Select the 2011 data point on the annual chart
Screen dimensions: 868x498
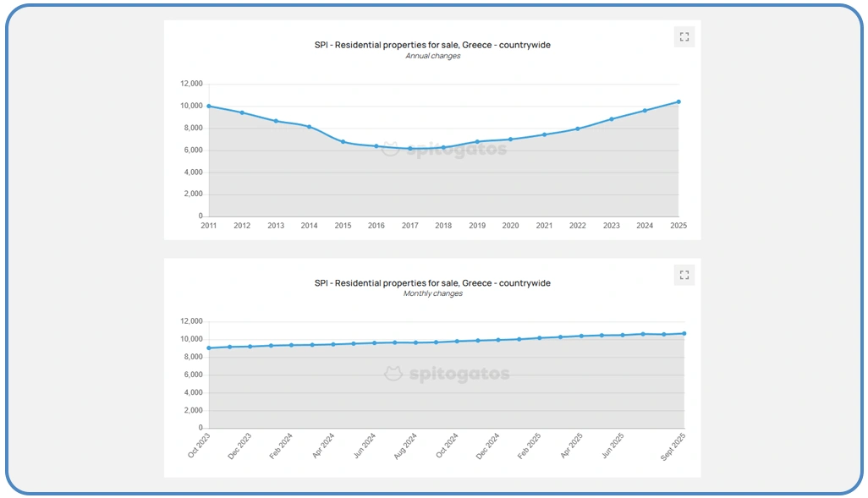(209, 106)
